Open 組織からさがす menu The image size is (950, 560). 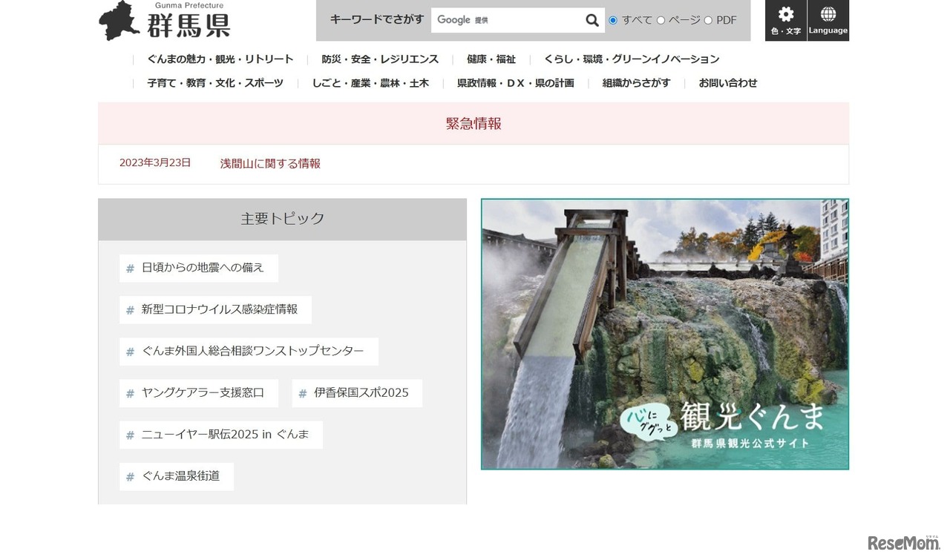[636, 83]
